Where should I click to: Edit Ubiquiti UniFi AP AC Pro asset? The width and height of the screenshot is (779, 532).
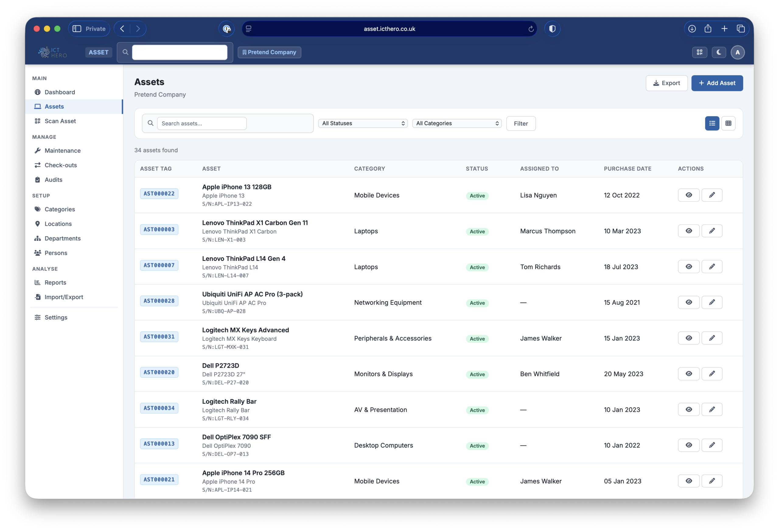712,303
